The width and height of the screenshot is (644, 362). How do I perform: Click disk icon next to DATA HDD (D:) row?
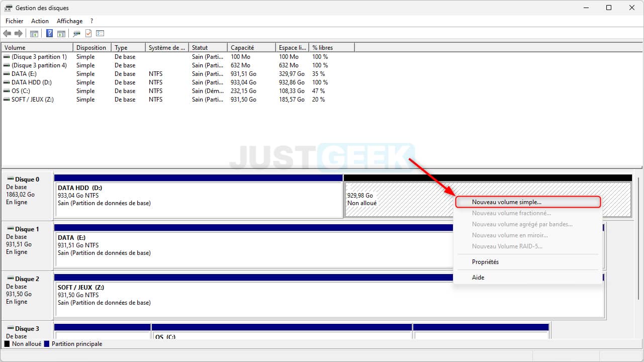[x=7, y=82]
